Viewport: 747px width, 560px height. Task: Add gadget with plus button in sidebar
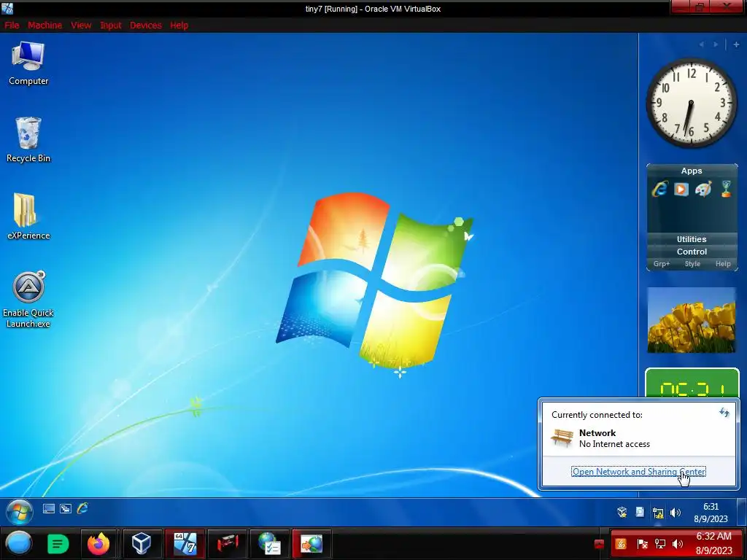pos(736,44)
